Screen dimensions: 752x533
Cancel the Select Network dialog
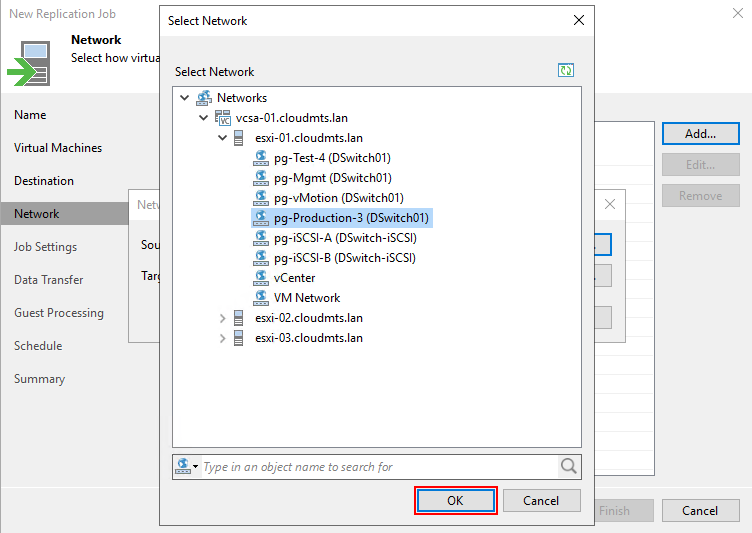(541, 501)
